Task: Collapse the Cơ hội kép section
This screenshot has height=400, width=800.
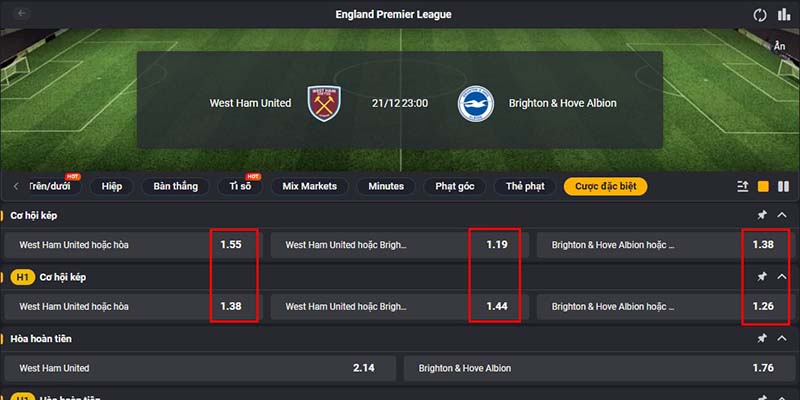Action: [x=782, y=215]
